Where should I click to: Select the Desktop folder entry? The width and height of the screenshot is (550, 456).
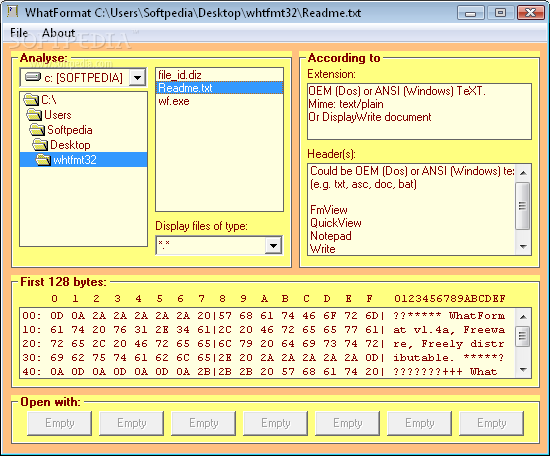83,145
